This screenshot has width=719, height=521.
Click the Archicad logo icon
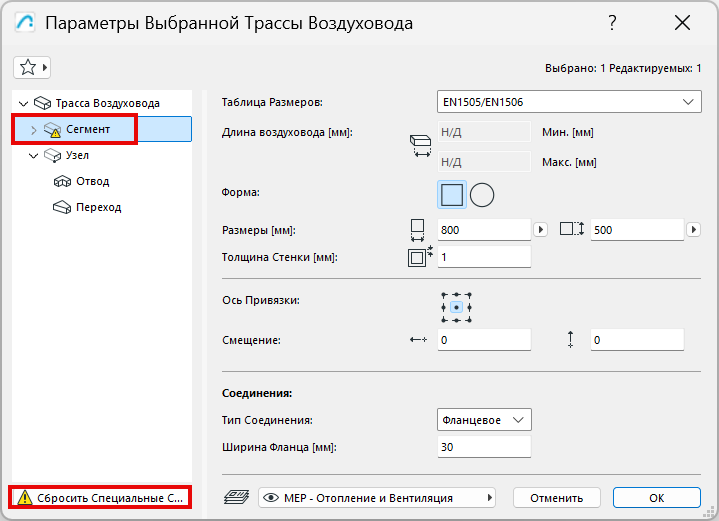[25, 22]
